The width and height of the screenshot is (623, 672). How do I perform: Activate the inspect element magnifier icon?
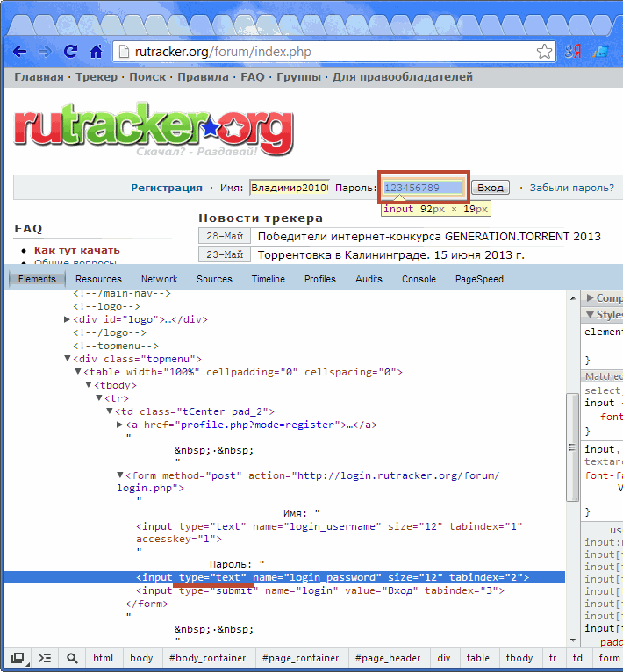click(x=72, y=658)
